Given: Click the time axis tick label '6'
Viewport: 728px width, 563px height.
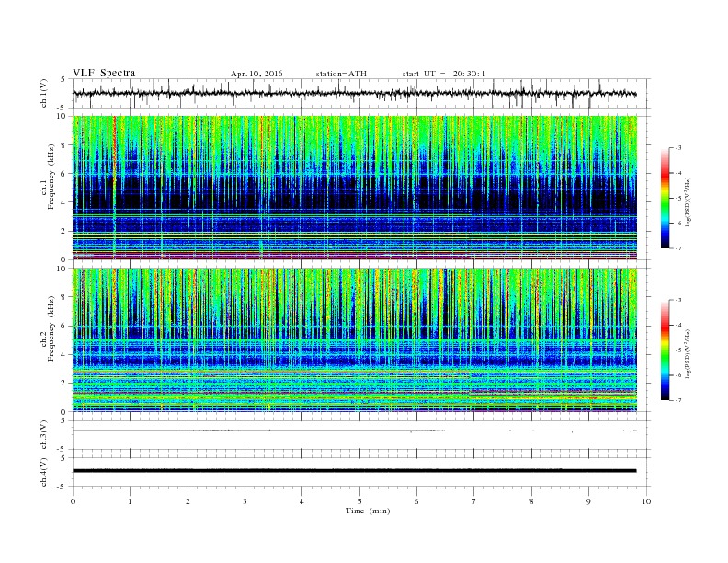Looking at the screenshot, I should (x=416, y=501).
